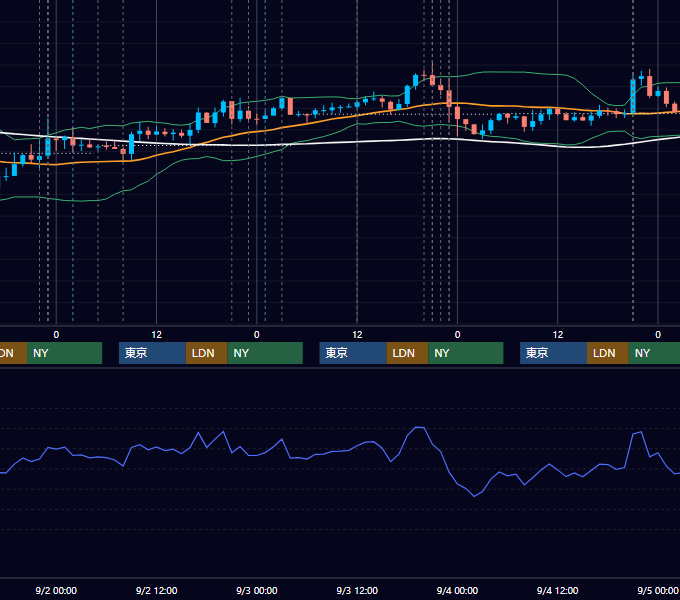Click the NY session block spanning 9/4 00:00
Viewport: 680px width, 600px height.
click(466, 353)
